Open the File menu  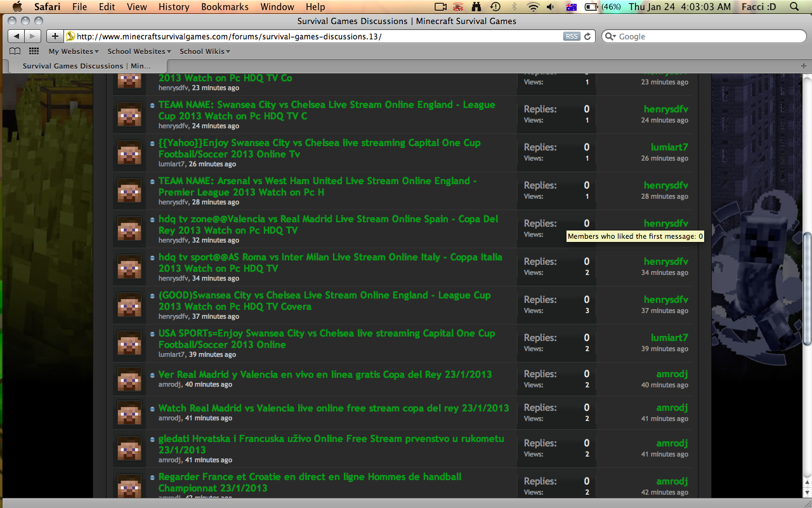point(79,7)
